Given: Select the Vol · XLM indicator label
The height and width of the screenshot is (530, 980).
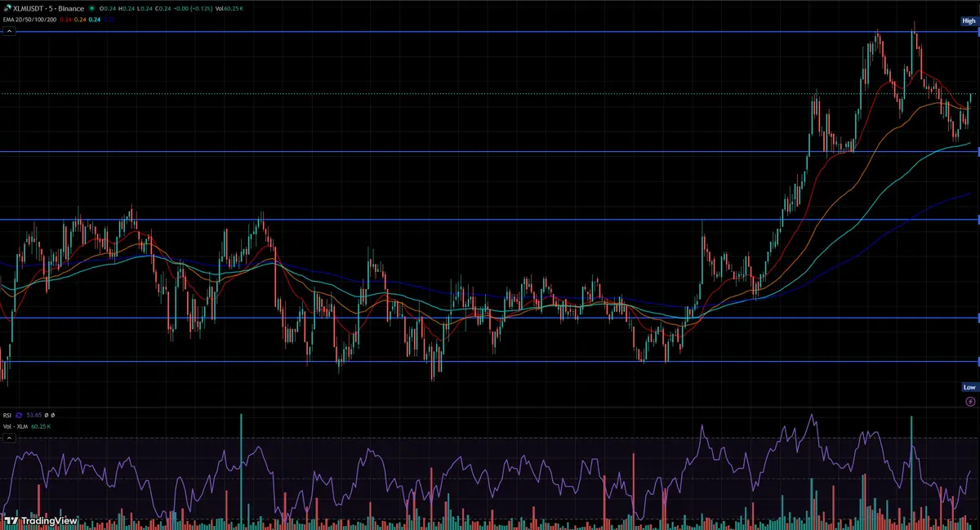Looking at the screenshot, I should [x=16, y=426].
